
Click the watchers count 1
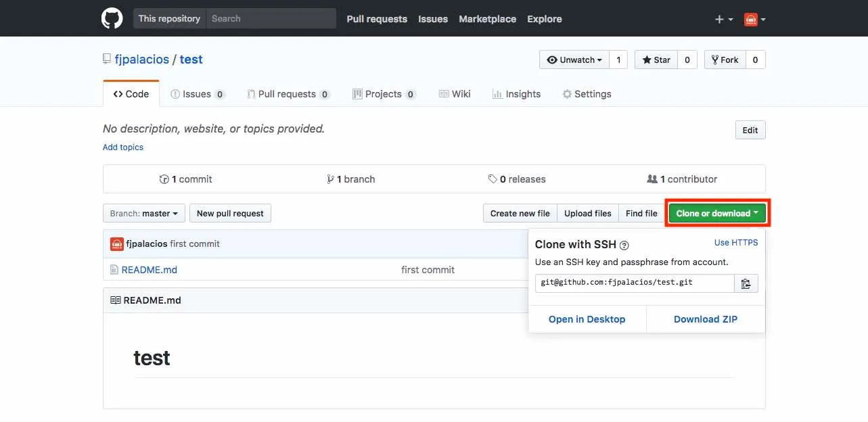(618, 60)
